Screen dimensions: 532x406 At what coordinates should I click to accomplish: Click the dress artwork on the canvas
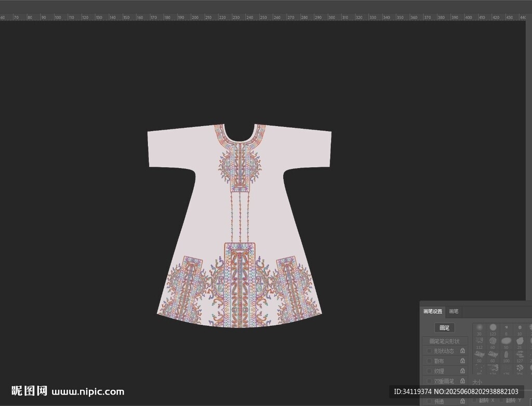point(240,226)
